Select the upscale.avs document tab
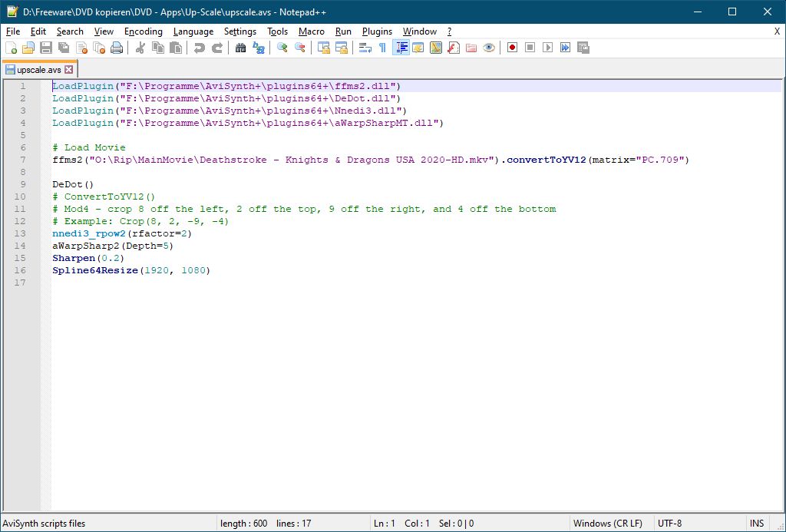This screenshot has width=786, height=532. 38,70
